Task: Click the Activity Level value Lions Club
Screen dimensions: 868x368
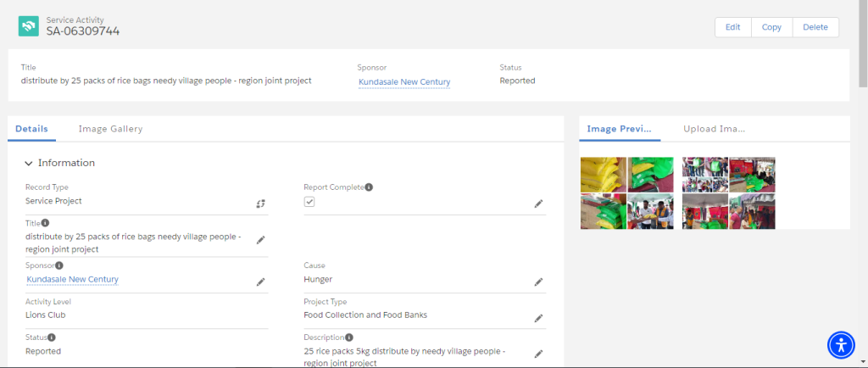Action: tap(46, 315)
